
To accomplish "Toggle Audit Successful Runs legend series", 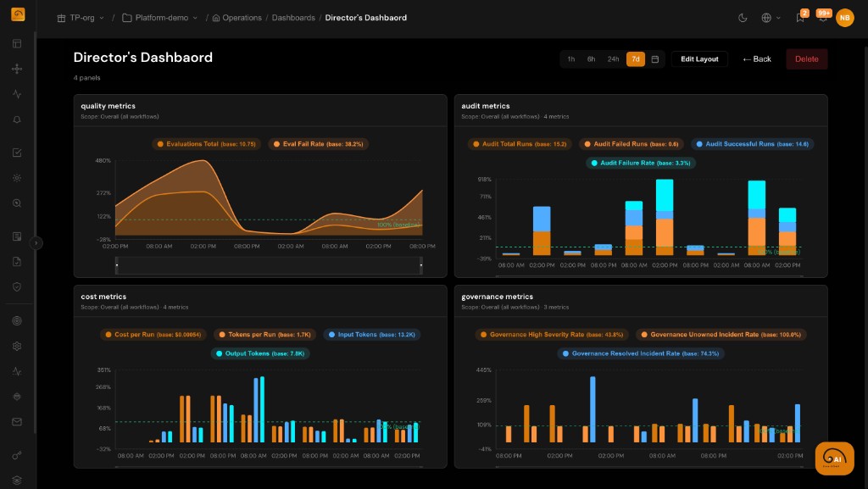I will pos(753,144).
